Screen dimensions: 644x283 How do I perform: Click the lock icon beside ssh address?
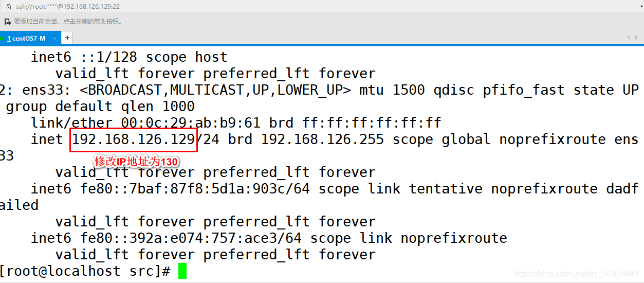point(7,6)
